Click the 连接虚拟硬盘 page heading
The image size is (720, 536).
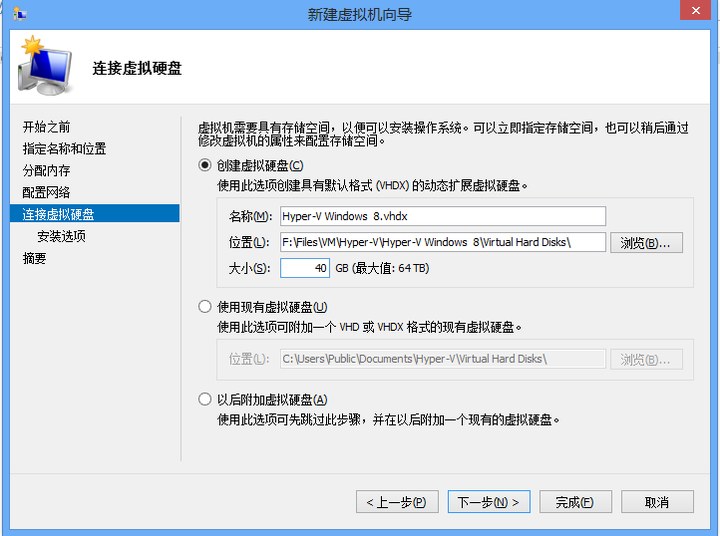point(137,68)
